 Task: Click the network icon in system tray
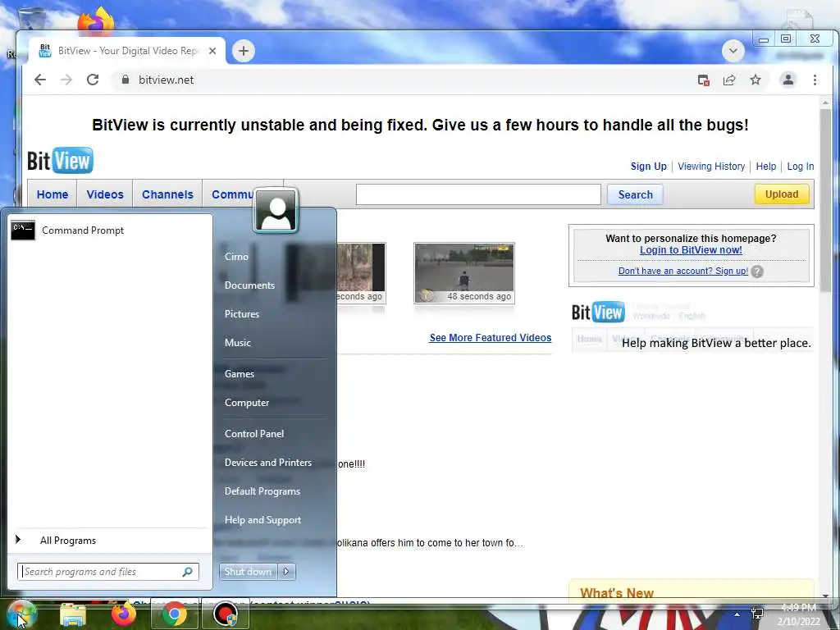pos(757,614)
